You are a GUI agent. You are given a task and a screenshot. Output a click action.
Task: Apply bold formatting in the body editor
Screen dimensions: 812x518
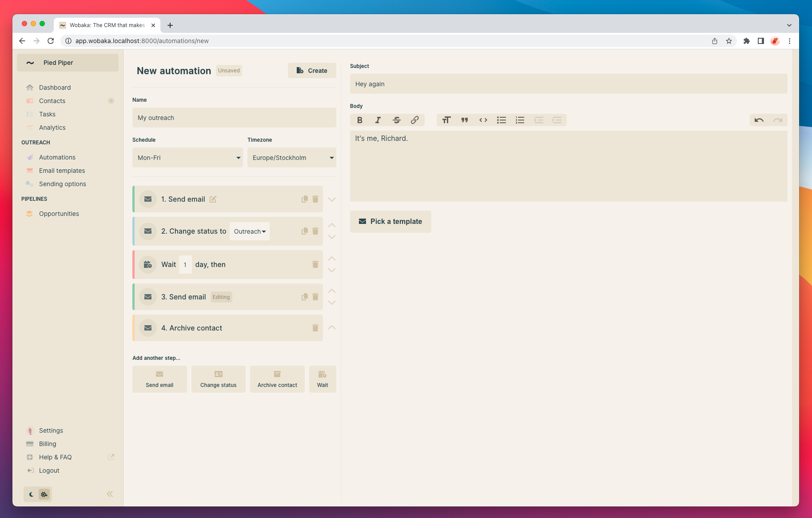coord(360,120)
